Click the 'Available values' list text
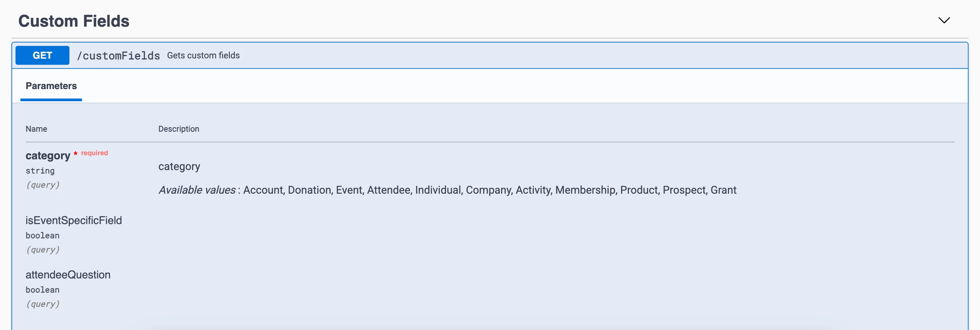Screen dimensions: 980x330 point(448,190)
